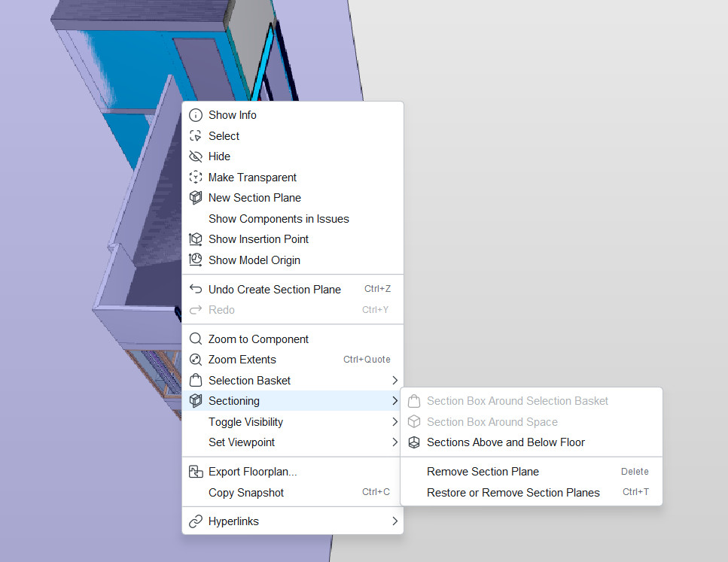Click the Hide eye icon
The height and width of the screenshot is (562, 728).
coord(196,156)
